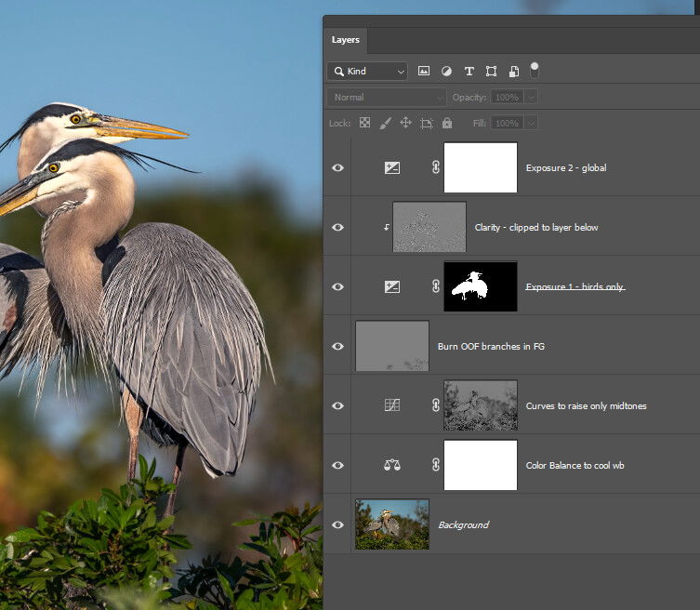Hide Curves to raise only midtones layer
Viewport: 700px width, 610px height.
click(x=338, y=405)
